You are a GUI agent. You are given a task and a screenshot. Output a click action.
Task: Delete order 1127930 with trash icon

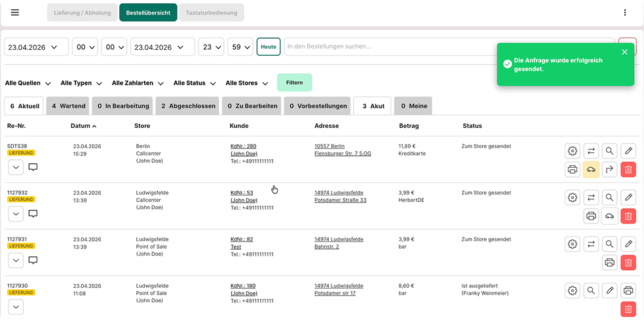click(x=628, y=309)
